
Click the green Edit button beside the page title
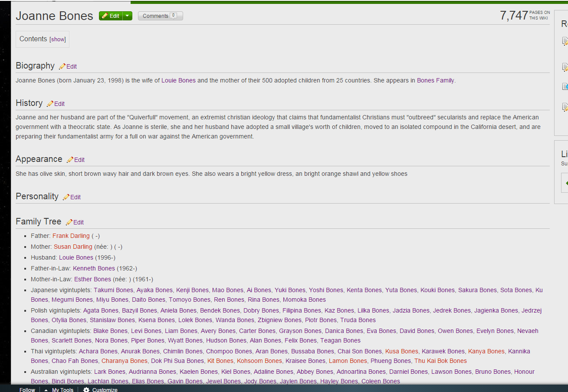pos(111,16)
